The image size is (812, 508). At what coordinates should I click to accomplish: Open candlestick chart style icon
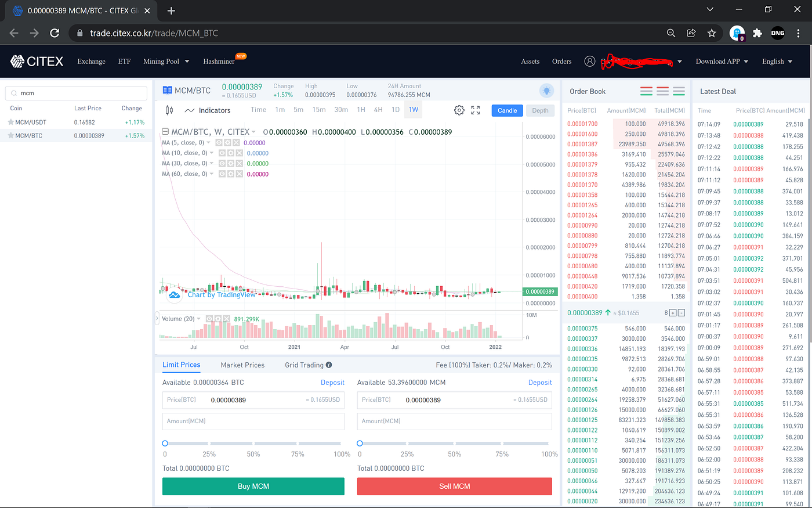click(x=169, y=110)
